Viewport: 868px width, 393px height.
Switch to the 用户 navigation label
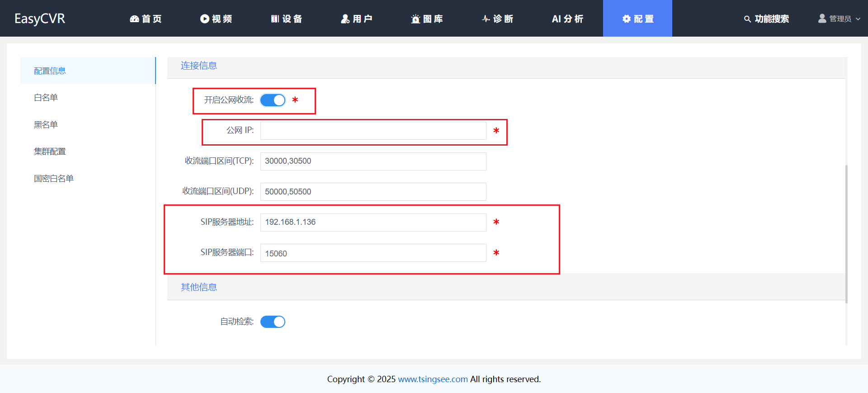[x=363, y=19]
